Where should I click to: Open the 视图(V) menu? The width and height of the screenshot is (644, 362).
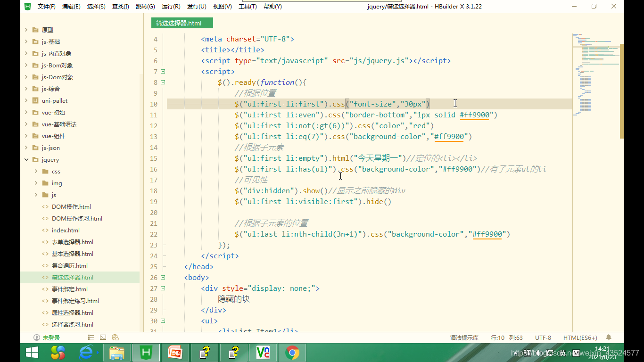(x=222, y=7)
